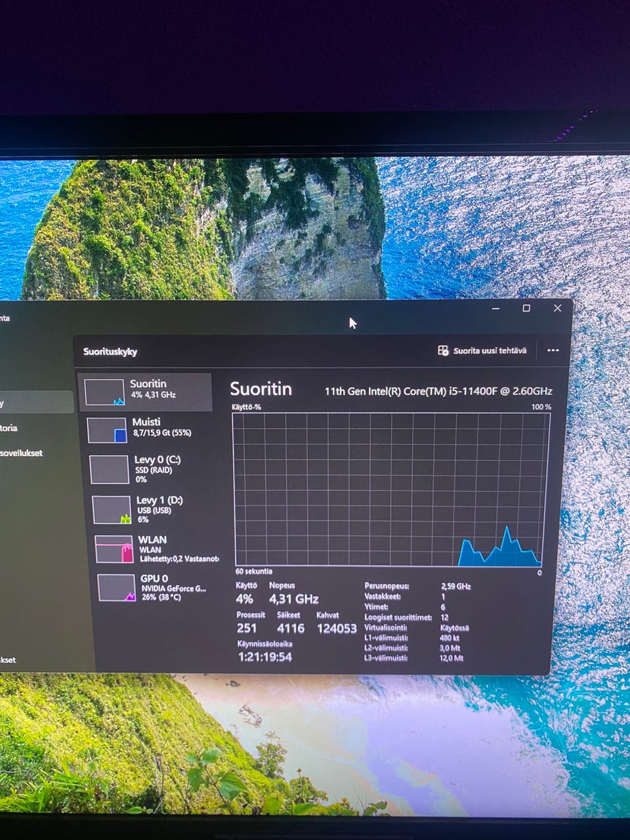Click the run new task icon

(443, 350)
